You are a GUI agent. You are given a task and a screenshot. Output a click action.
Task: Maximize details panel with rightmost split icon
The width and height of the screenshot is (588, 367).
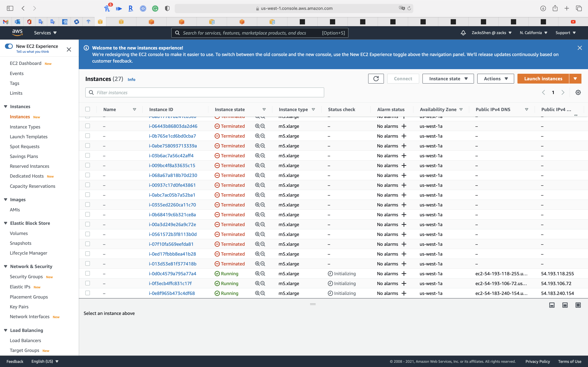pyautogui.click(x=578, y=305)
